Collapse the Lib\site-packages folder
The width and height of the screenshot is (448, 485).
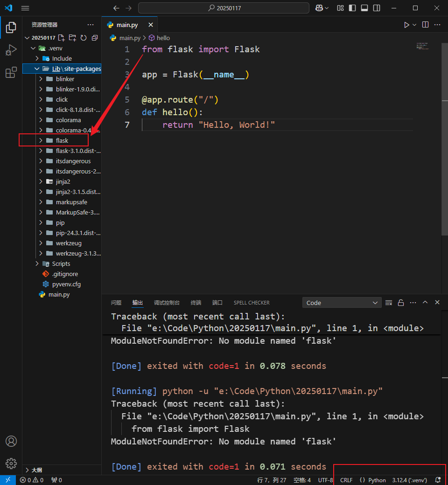pyautogui.click(x=37, y=69)
